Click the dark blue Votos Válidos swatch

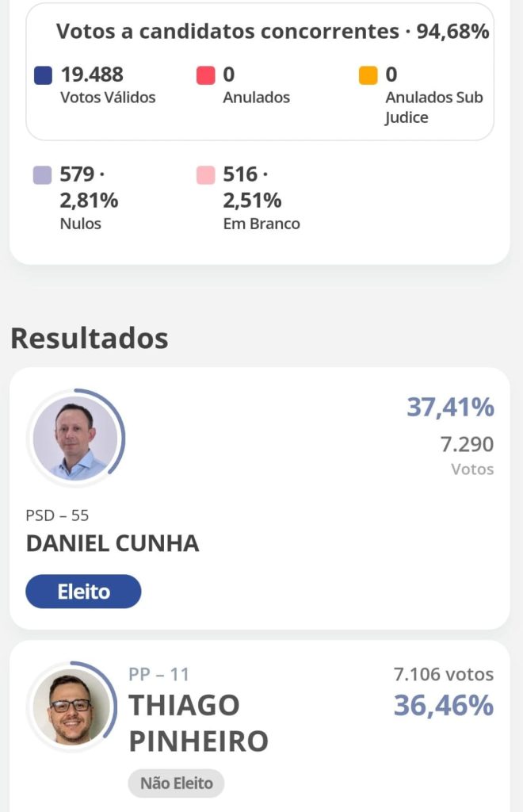(43, 75)
